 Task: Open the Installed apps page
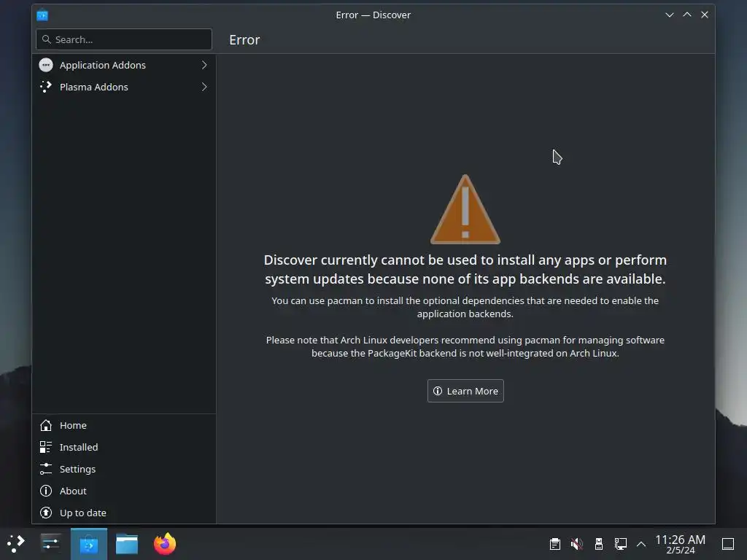(124, 447)
